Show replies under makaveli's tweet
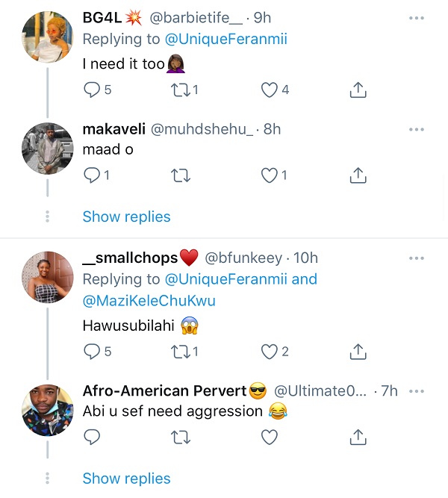This screenshot has height=498, width=448. pos(126,217)
